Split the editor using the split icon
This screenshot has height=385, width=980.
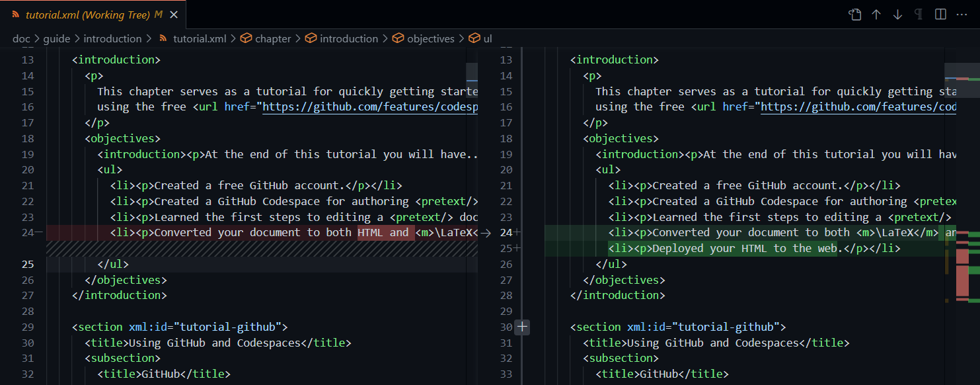pyautogui.click(x=940, y=13)
